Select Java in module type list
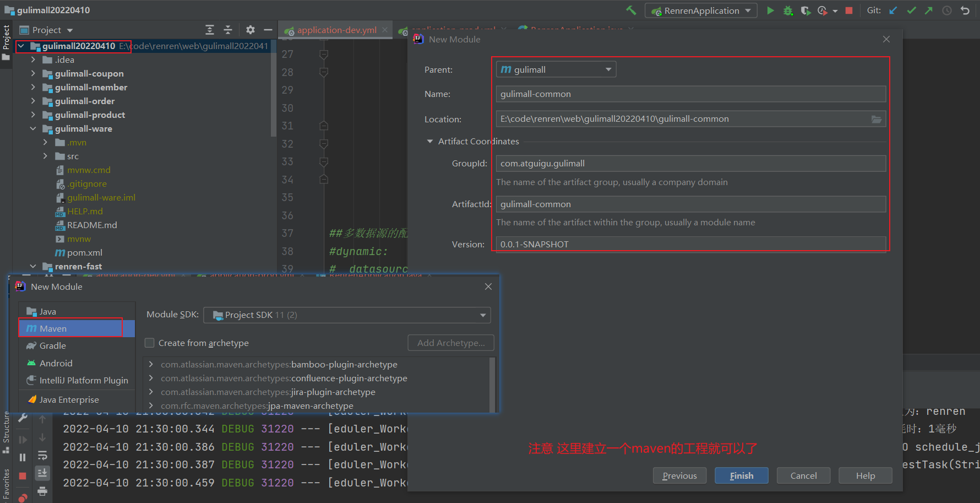The height and width of the screenshot is (503, 980). [x=77, y=311]
